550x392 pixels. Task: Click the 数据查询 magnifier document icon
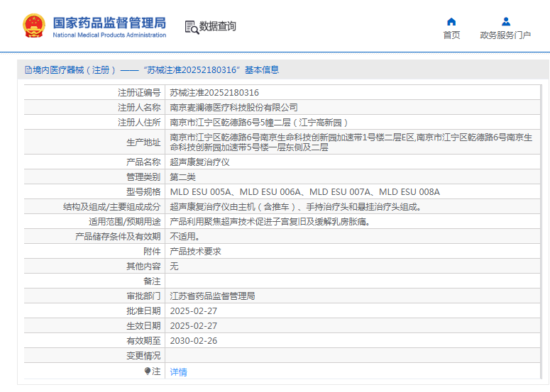click(192, 27)
